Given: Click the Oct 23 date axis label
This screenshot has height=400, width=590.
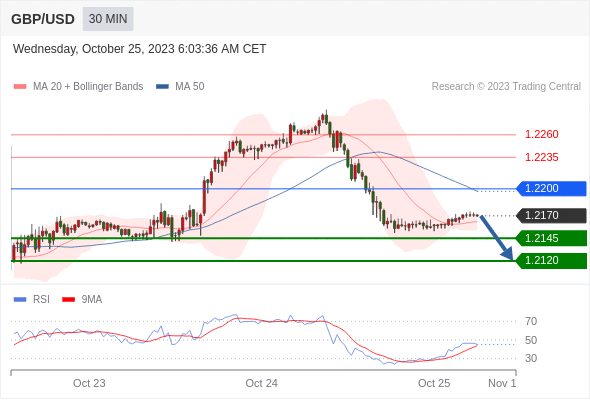Looking at the screenshot, I should tap(89, 383).
